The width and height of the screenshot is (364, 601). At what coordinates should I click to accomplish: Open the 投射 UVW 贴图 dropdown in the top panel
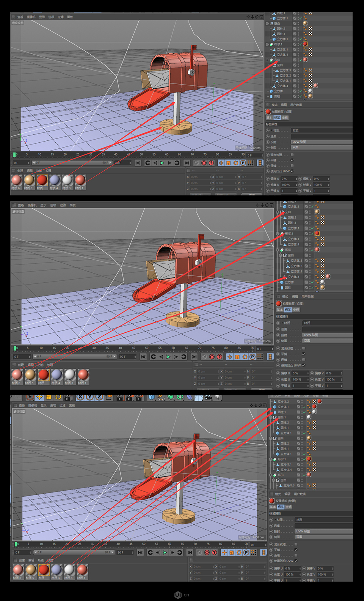point(322,142)
